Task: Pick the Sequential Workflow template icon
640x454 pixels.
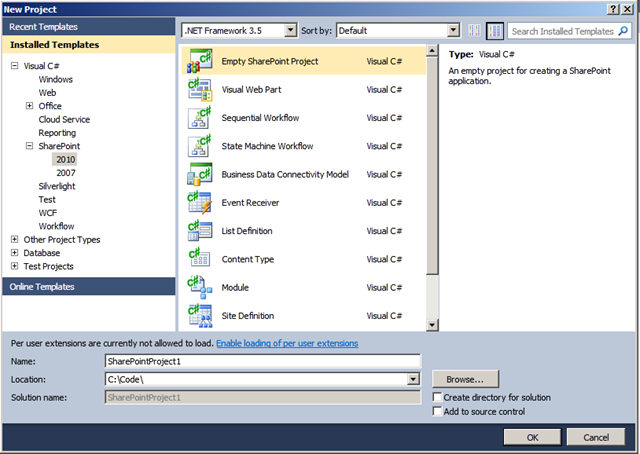Action: click(x=200, y=118)
